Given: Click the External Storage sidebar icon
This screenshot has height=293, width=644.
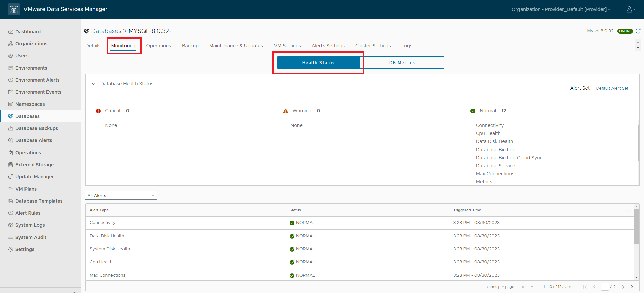Looking at the screenshot, I should click(x=11, y=165).
